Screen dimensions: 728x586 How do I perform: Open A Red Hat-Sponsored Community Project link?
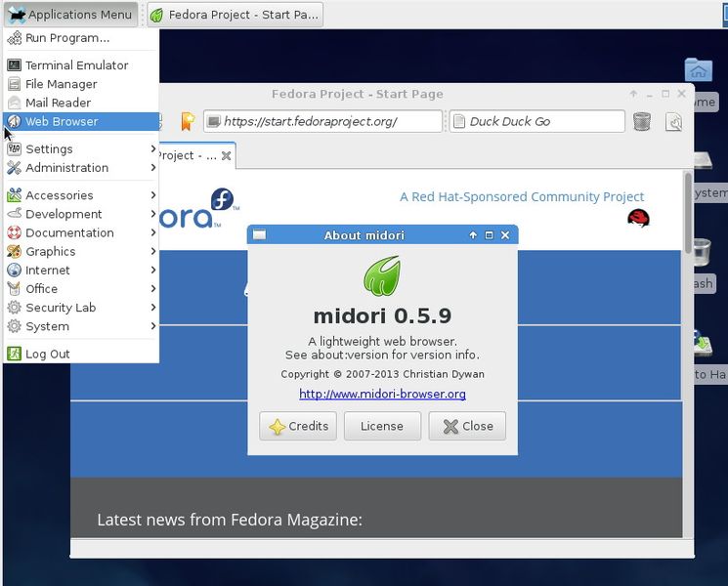click(x=522, y=196)
